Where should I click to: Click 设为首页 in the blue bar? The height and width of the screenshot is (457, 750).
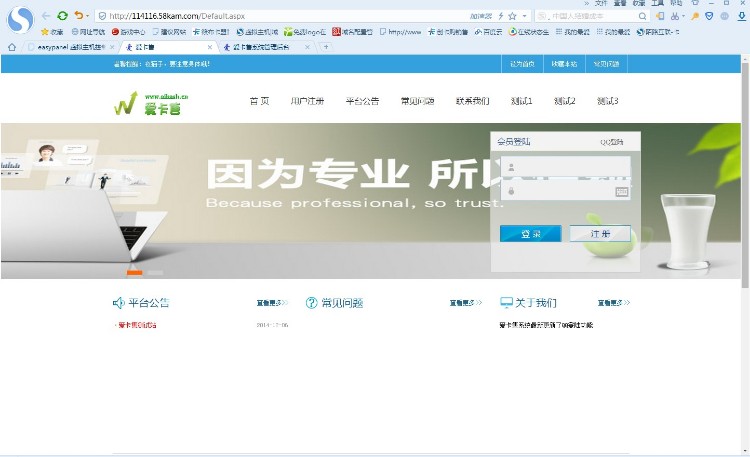point(522,64)
